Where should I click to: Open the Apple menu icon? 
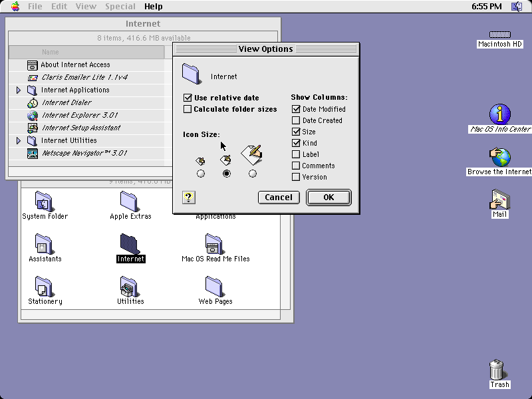tap(15, 6)
